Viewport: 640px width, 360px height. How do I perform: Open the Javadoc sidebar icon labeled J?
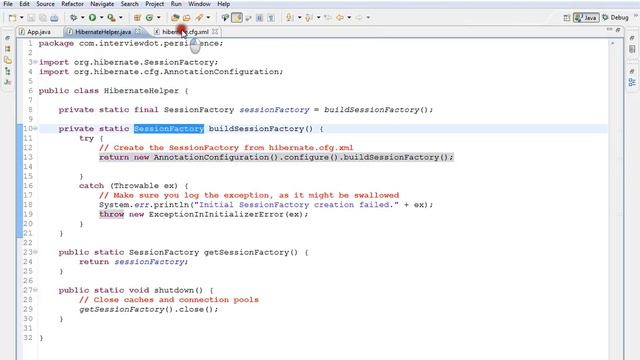pyautogui.click(x=7, y=82)
